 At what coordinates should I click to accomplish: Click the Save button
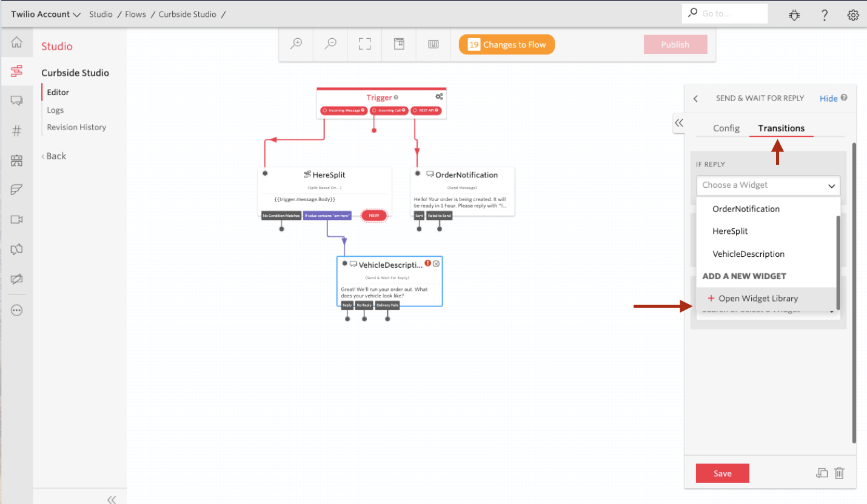[x=722, y=473]
